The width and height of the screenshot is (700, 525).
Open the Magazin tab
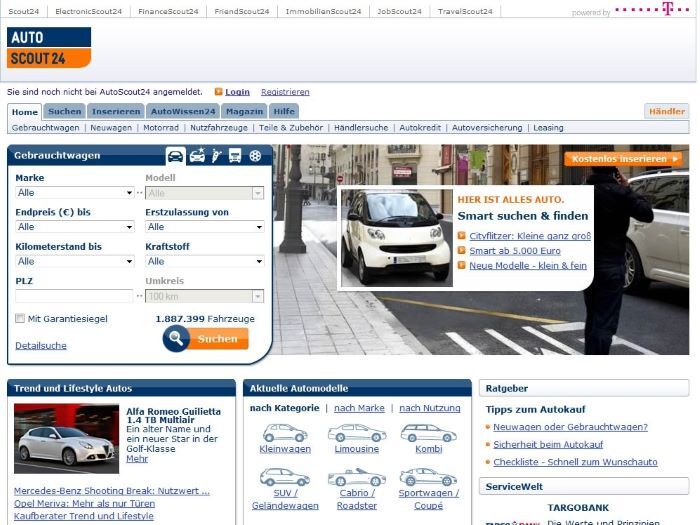click(244, 111)
